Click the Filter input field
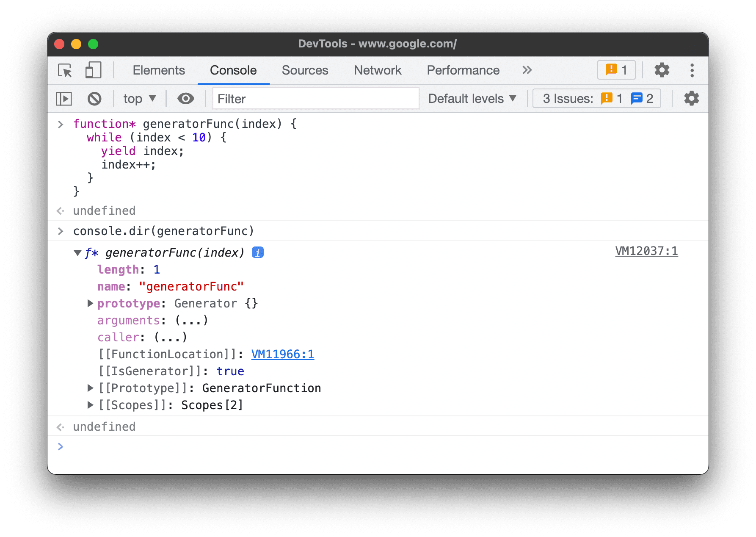 [315, 99]
